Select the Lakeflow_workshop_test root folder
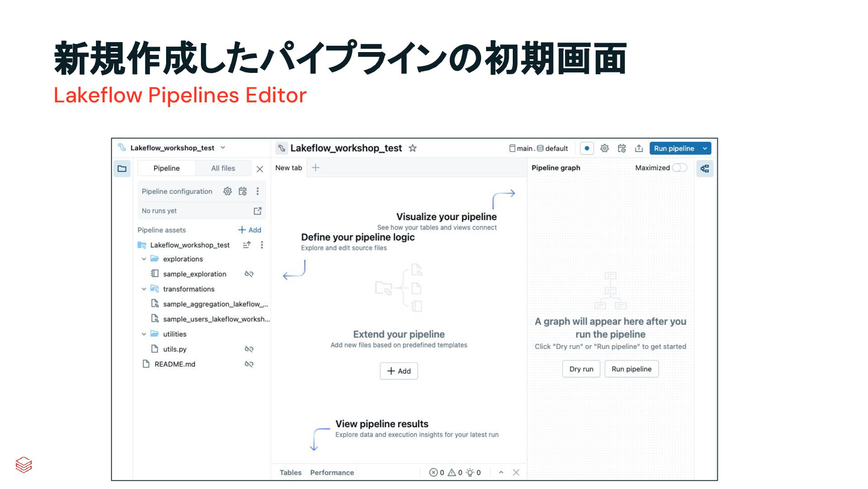This screenshot has height=489, width=868. [190, 245]
